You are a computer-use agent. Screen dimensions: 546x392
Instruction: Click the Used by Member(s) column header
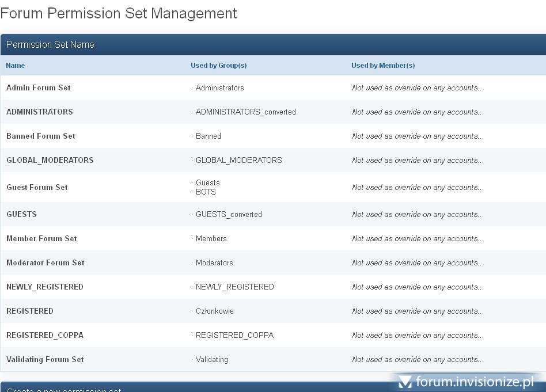[x=383, y=66]
